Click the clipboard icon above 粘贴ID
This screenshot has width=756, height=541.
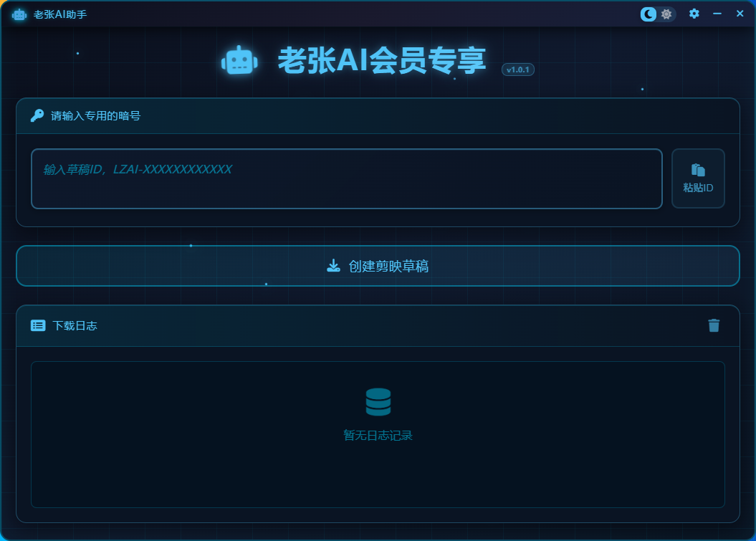tap(698, 170)
